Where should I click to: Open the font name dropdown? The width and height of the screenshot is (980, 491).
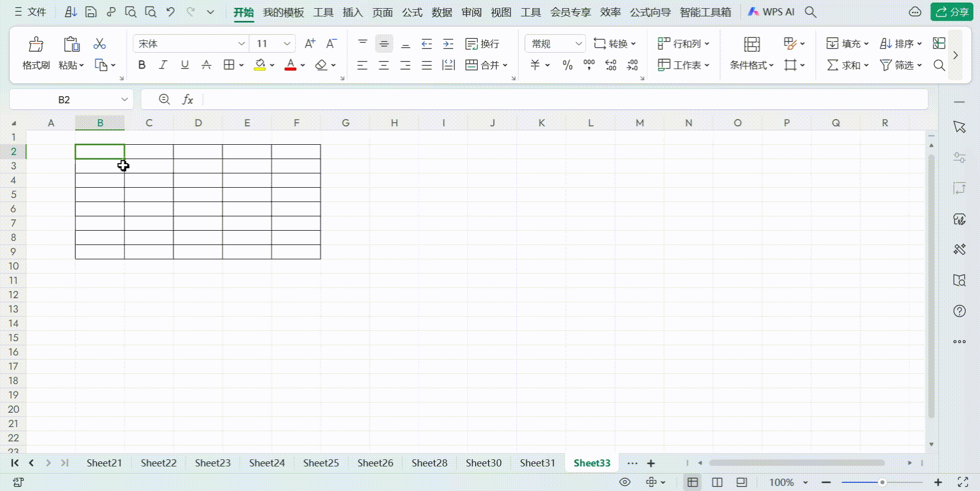tap(241, 44)
